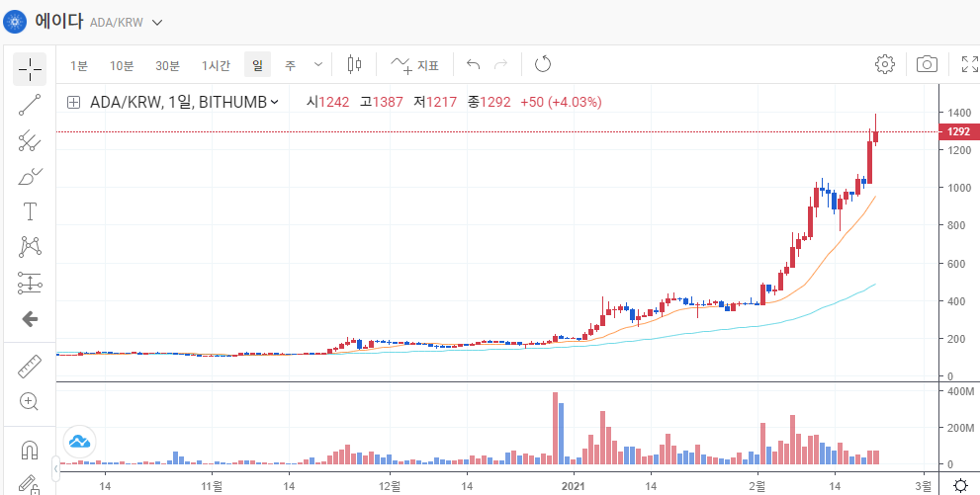Toggle the magnet snap mode
This screenshot has height=495, width=980.
coord(30,450)
